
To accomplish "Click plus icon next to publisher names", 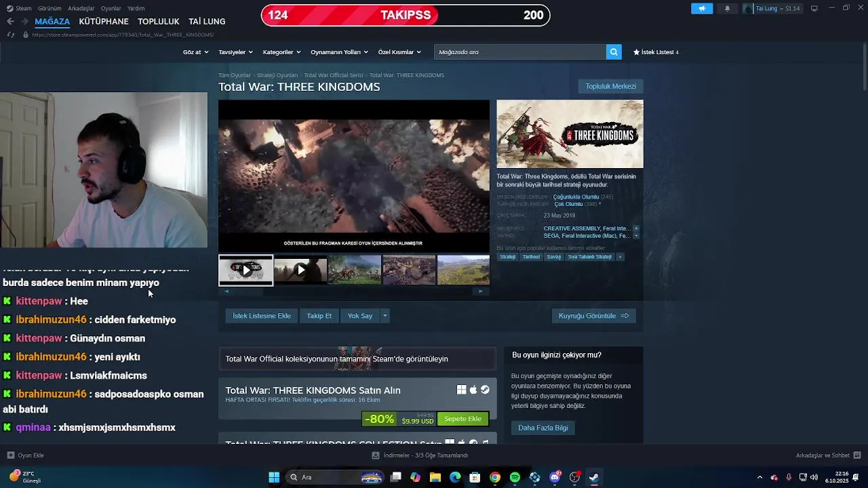I will pyautogui.click(x=636, y=236).
